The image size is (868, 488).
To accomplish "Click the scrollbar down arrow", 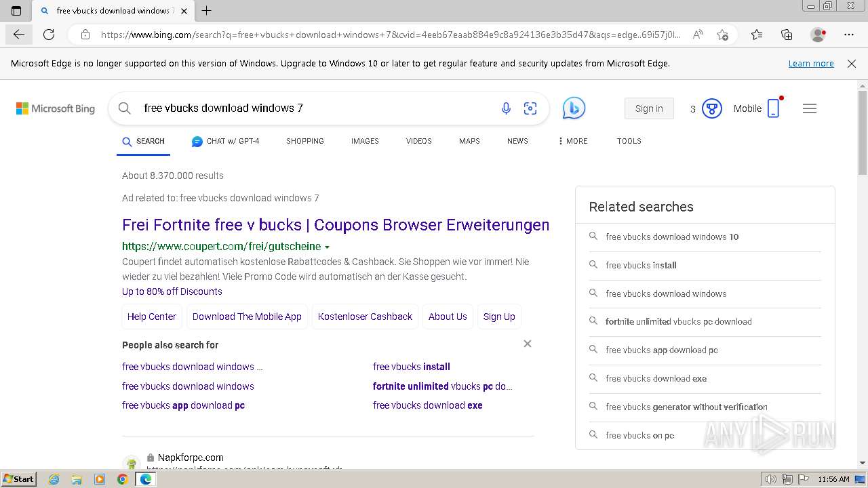I will tap(863, 463).
